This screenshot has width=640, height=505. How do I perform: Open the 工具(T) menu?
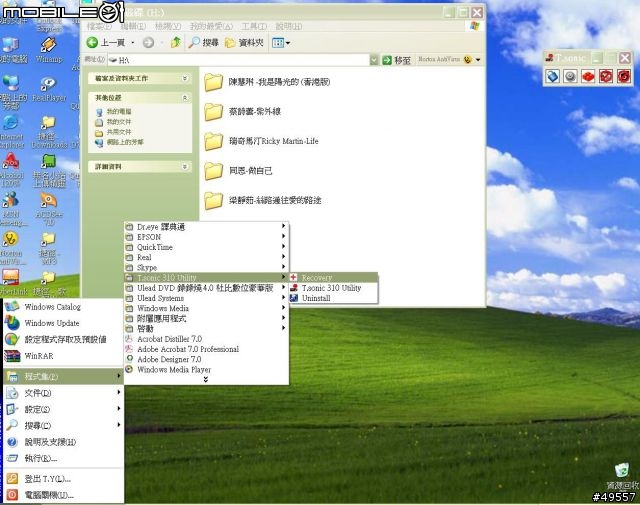pyautogui.click(x=254, y=26)
